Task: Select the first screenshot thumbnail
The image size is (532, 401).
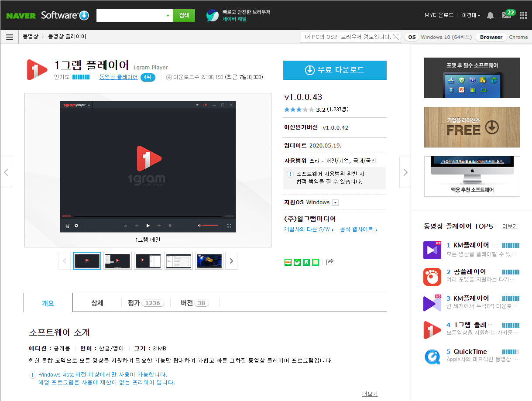Action: pyautogui.click(x=87, y=261)
